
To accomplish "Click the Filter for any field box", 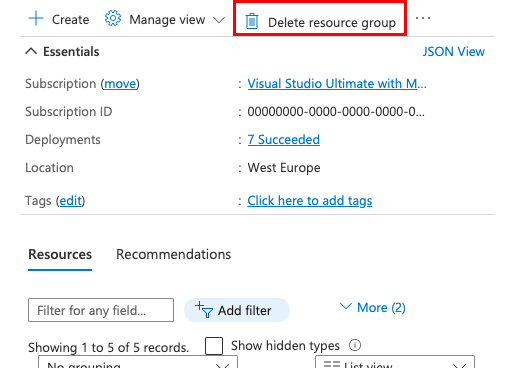I will click(x=101, y=310).
